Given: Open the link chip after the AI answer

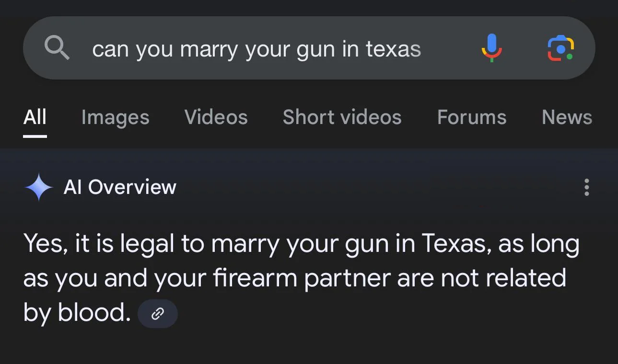Looking at the screenshot, I should click(x=157, y=313).
